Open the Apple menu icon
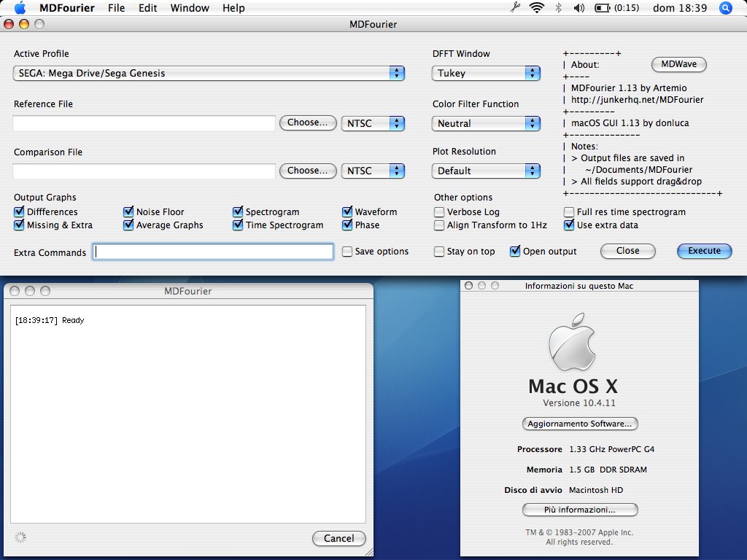Screen dimensions: 747x560 tap(20, 7)
